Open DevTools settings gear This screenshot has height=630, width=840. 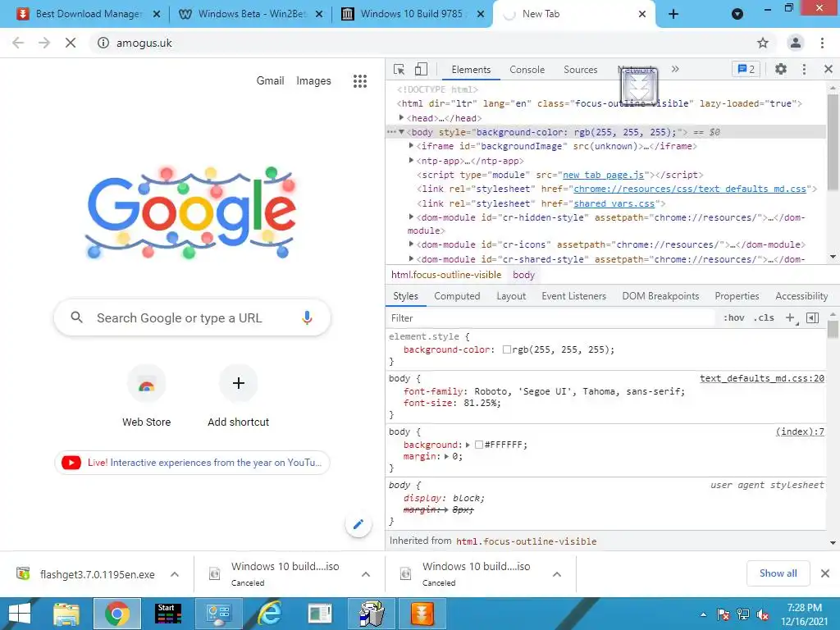click(781, 69)
